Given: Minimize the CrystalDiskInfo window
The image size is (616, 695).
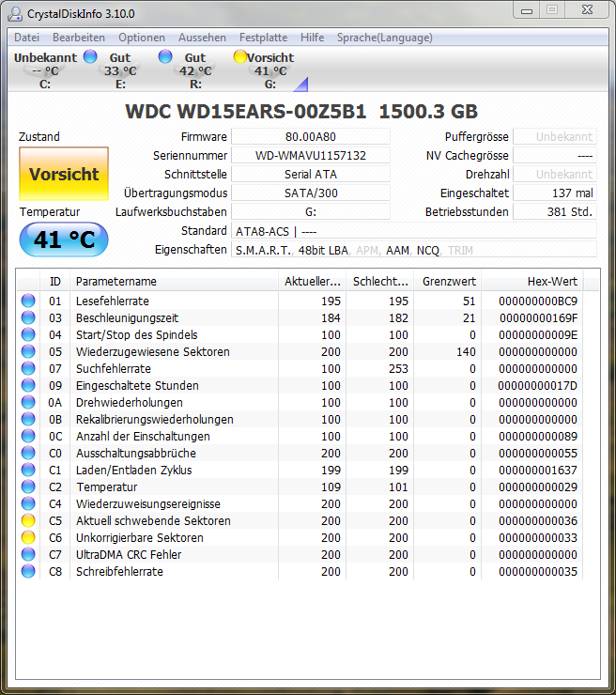Looking at the screenshot, I should click(527, 10).
